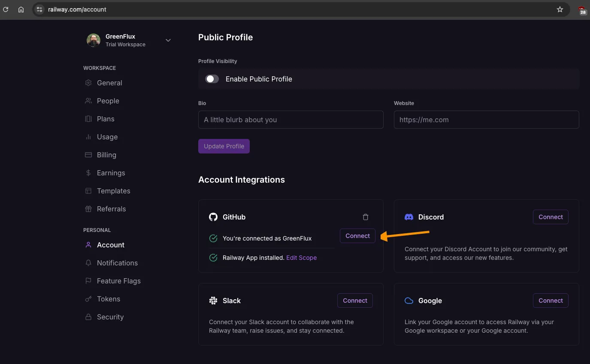Open the Edit Scope link
This screenshot has height=364, width=590.
[301, 258]
